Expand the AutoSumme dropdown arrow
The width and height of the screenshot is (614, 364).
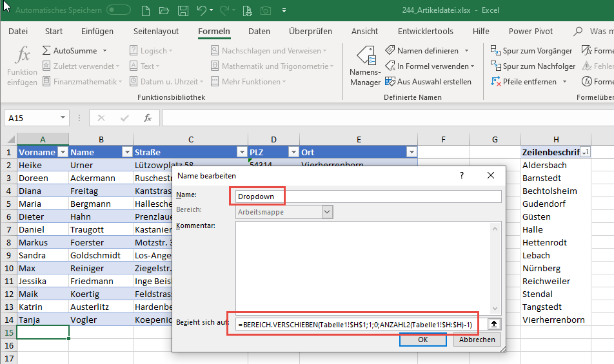pyautogui.click(x=104, y=51)
